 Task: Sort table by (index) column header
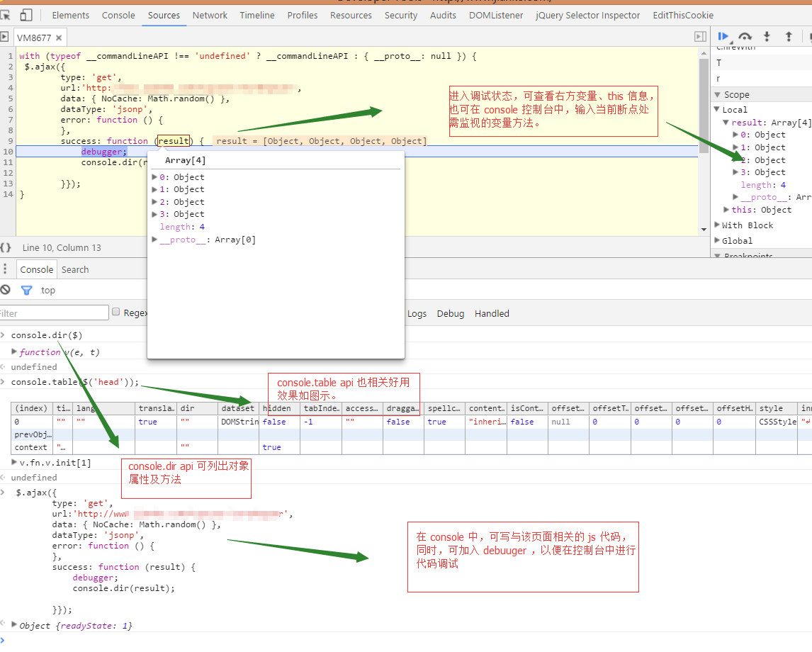(x=32, y=408)
